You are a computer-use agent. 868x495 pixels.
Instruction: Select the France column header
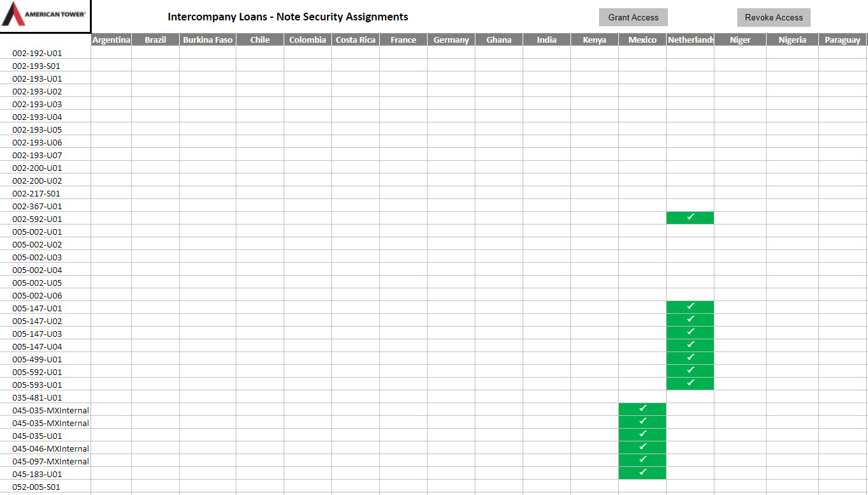[403, 40]
